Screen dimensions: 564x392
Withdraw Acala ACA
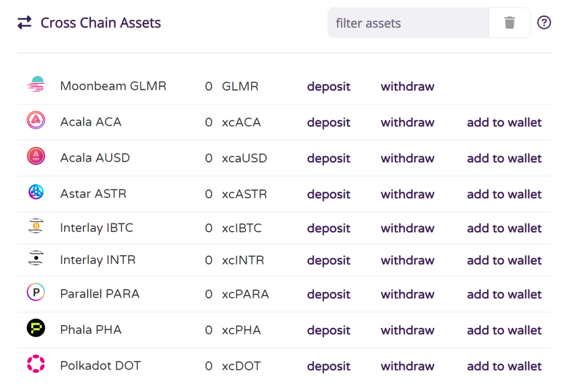pos(407,123)
